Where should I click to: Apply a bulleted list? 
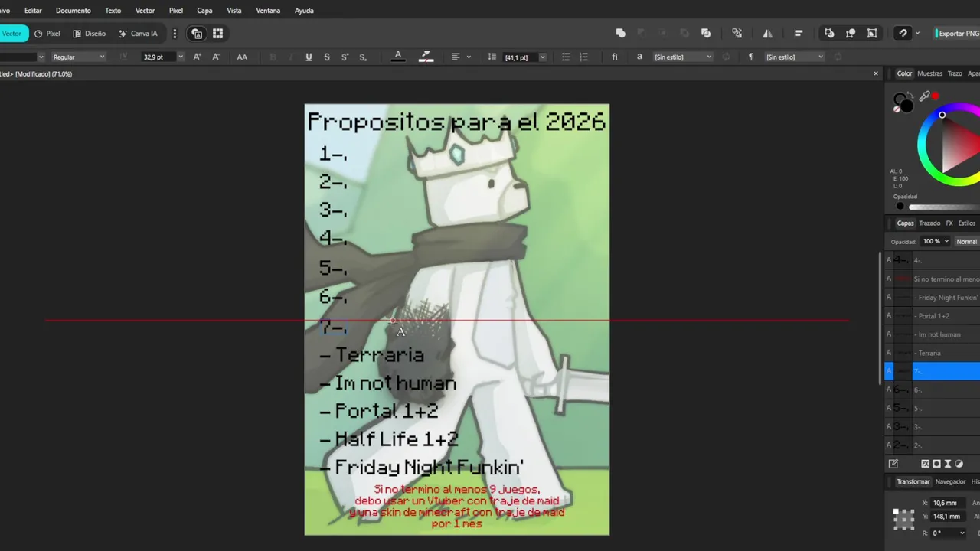coord(566,57)
